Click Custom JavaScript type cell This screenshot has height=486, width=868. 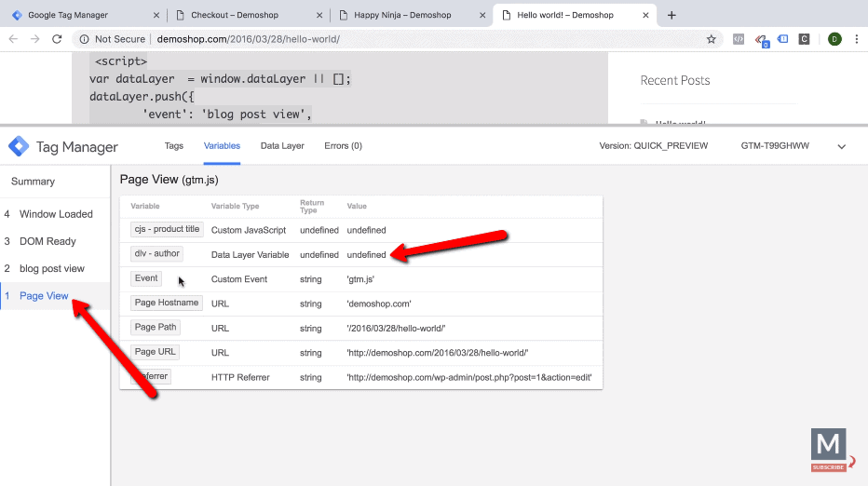[x=249, y=230]
